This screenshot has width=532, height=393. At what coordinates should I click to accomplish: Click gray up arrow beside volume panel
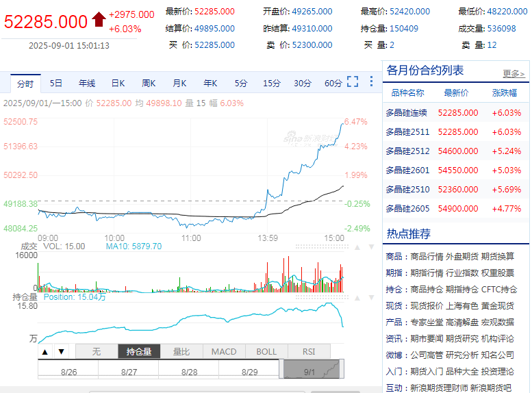[357, 247]
